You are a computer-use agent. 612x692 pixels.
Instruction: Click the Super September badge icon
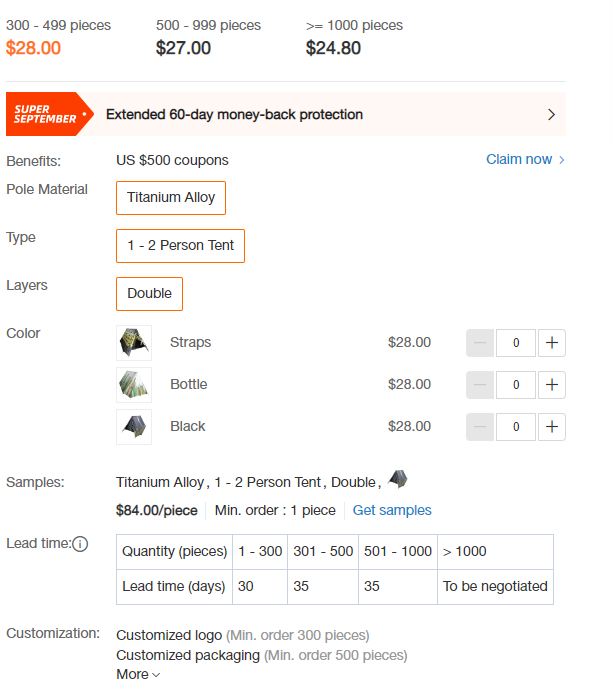pos(49,114)
